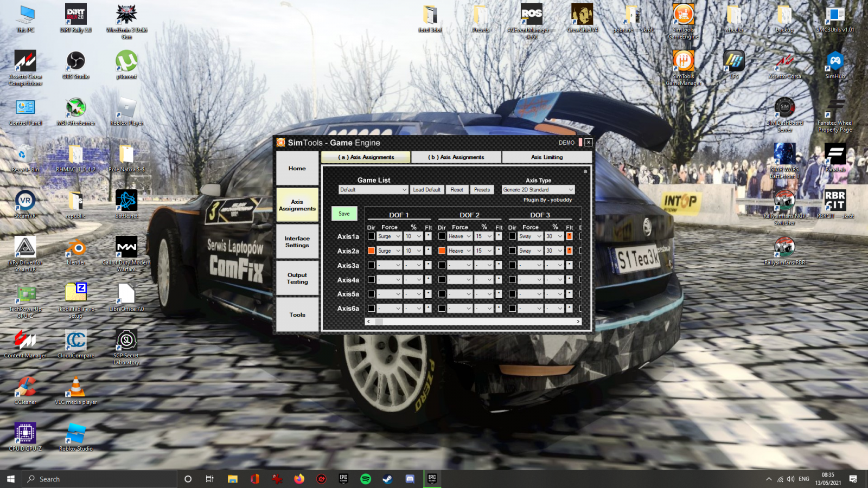Open Axis1a DOF 1 percent dropdown
Viewport: 868px width, 488px height.
(x=413, y=236)
